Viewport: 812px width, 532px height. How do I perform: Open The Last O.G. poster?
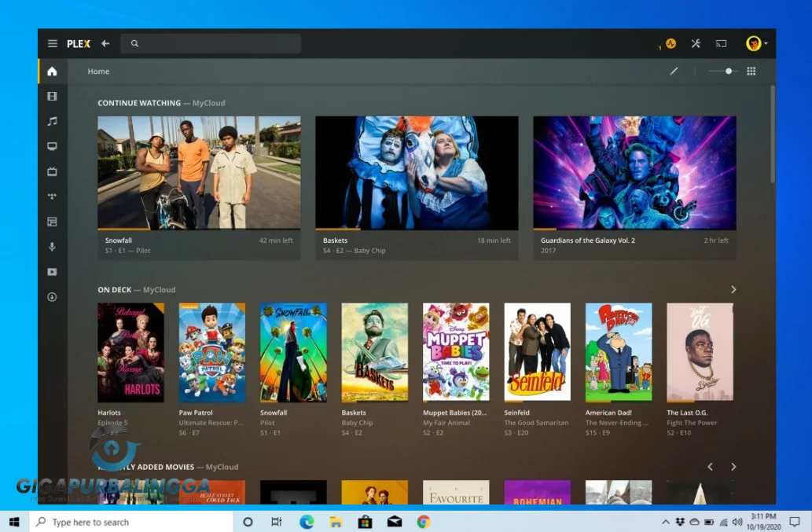(700, 352)
